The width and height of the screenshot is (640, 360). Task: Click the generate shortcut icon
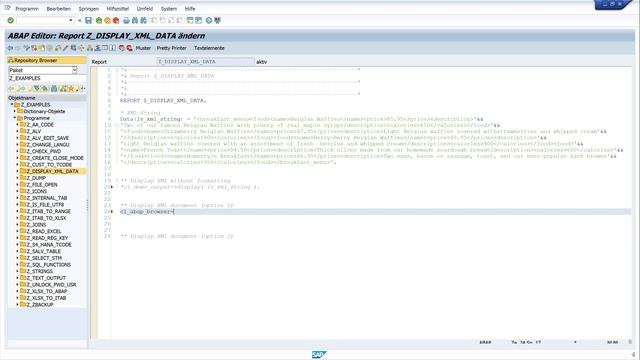(199, 20)
